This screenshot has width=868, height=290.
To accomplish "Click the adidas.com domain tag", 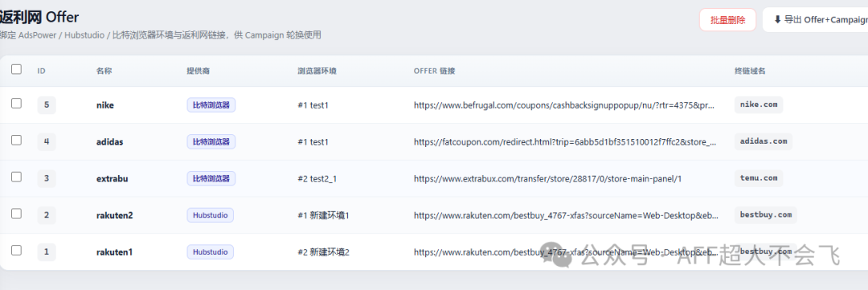I will pyautogui.click(x=764, y=141).
